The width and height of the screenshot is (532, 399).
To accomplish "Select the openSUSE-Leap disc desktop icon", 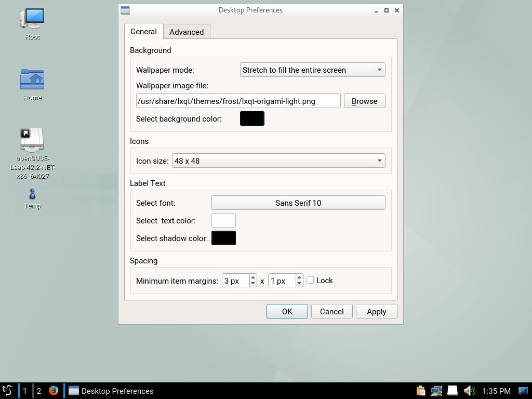I will [x=32, y=140].
